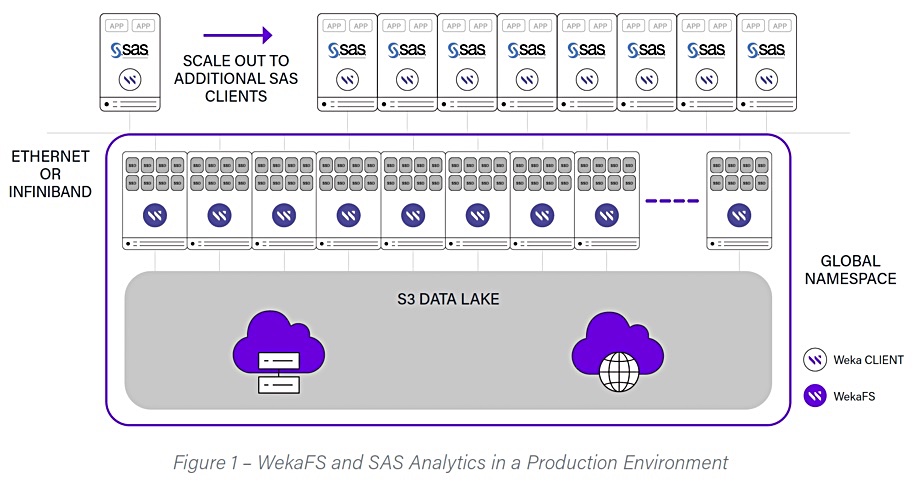Click the 'ETHERNET OR INFINIBAND' label
920x492 pixels.
click(50, 174)
